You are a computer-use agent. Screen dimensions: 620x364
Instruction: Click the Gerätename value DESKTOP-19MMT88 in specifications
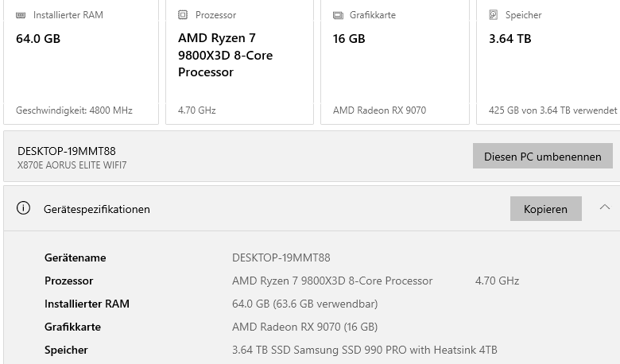click(x=281, y=258)
